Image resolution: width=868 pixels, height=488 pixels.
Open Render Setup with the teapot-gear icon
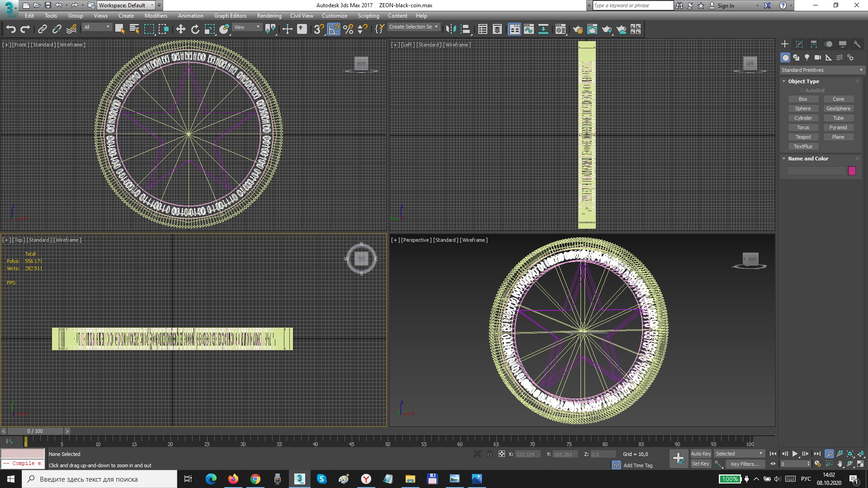578,29
